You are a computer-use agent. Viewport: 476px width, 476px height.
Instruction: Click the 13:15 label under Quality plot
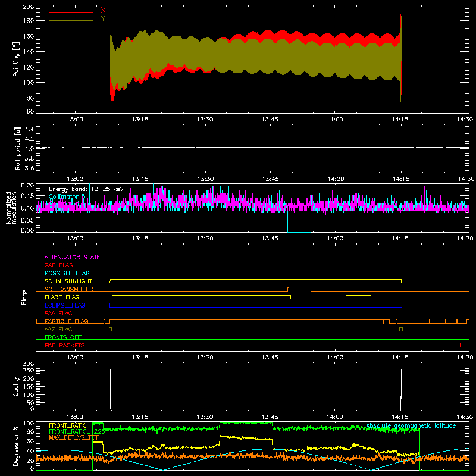(140, 417)
